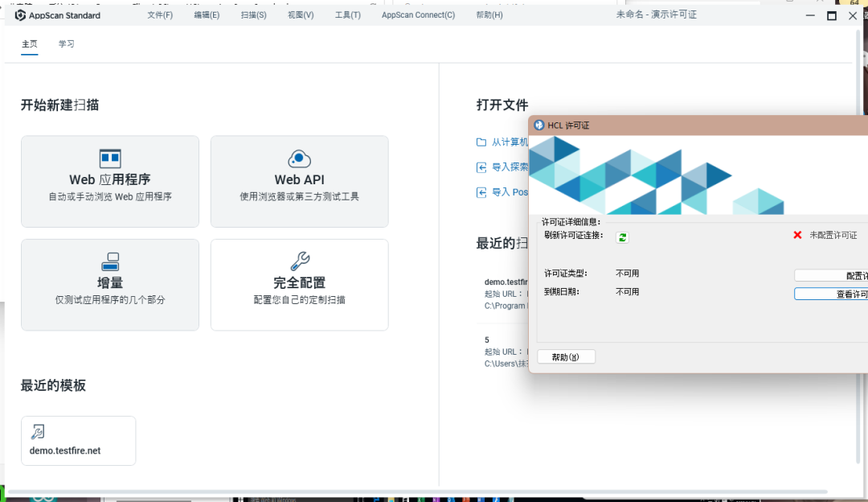The image size is (868, 502).
Task: Click the import Postman arrow icon
Action: pyautogui.click(x=481, y=192)
